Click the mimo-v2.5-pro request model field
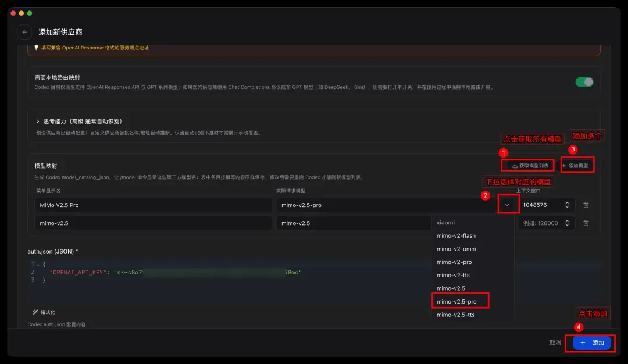Image resolution: width=628 pixels, height=364 pixels. 386,205
